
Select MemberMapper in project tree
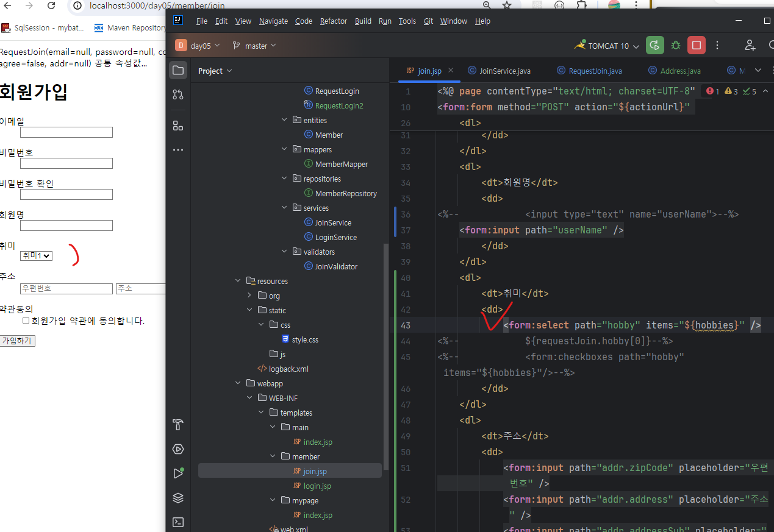click(x=336, y=164)
